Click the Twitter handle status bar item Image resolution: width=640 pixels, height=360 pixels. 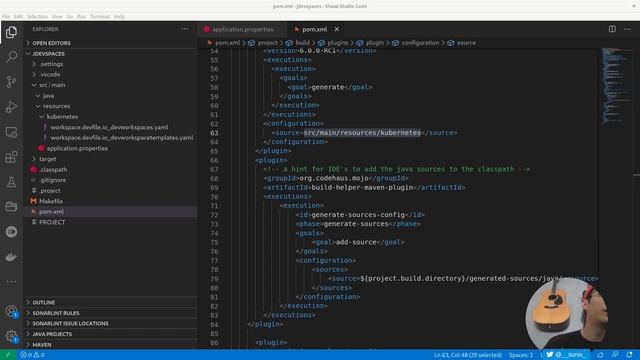(565, 355)
